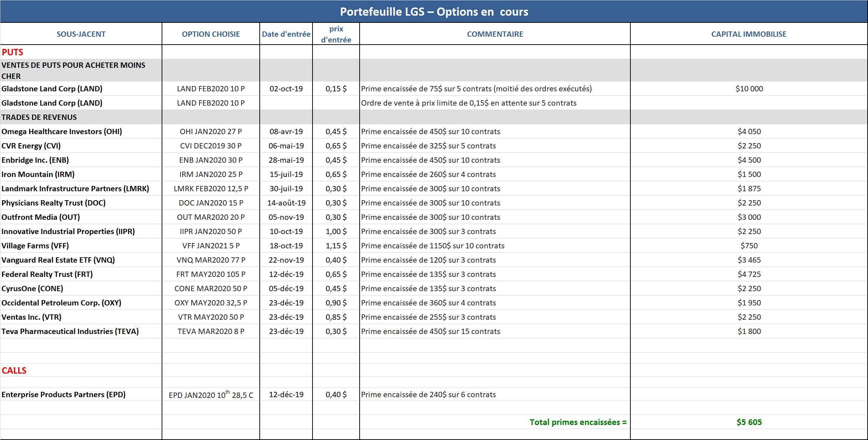Click the comment about 'Ordre de vente à prix limite'
Screen dimensions: 868x440
(x=469, y=103)
